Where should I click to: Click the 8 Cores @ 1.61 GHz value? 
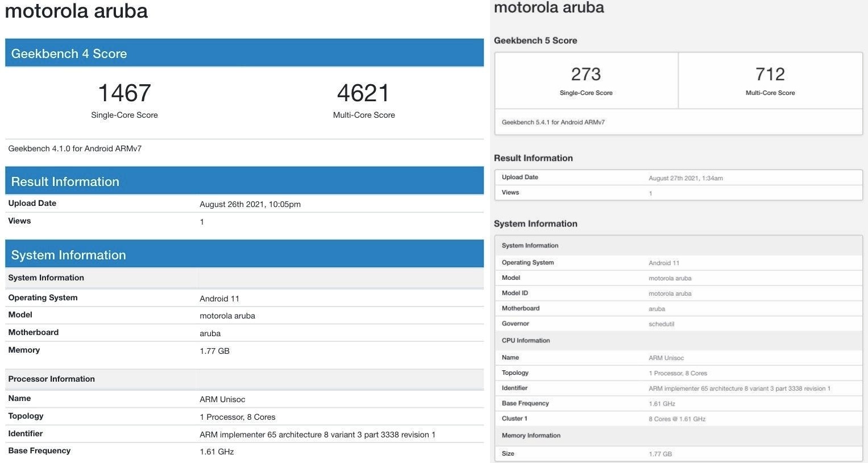pyautogui.click(x=677, y=419)
